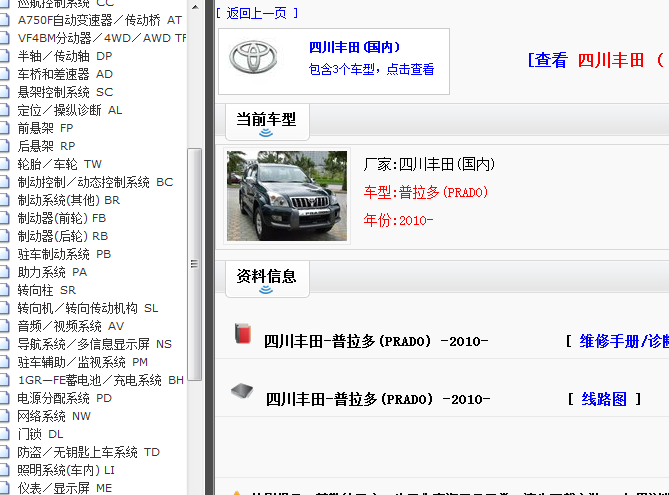Click the document icon beside 音频/视频系统 AV

[x=4, y=326]
